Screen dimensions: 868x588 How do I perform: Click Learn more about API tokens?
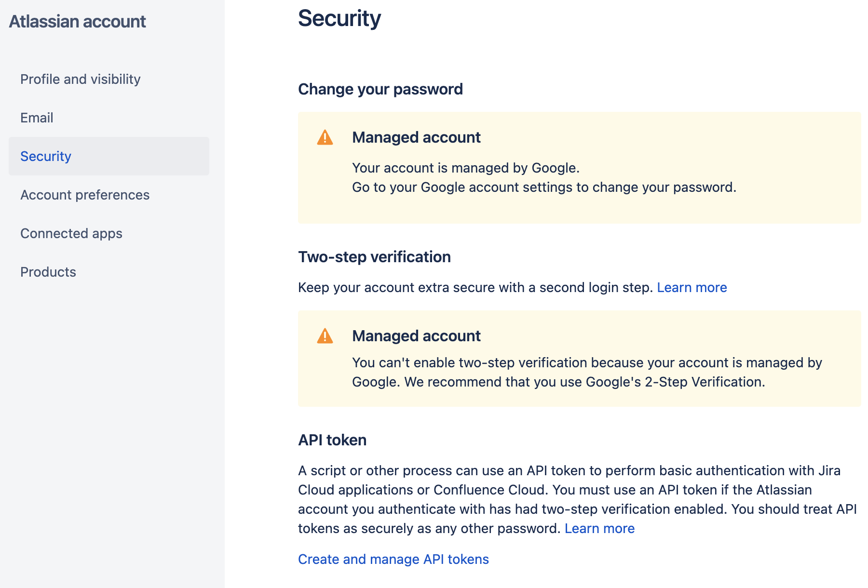point(599,528)
